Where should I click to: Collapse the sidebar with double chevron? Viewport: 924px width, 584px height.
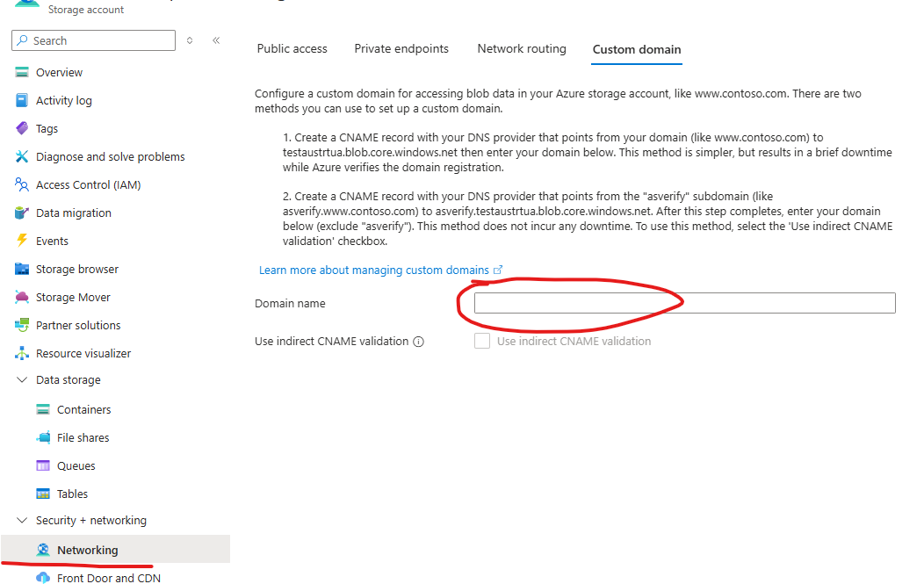(x=216, y=40)
